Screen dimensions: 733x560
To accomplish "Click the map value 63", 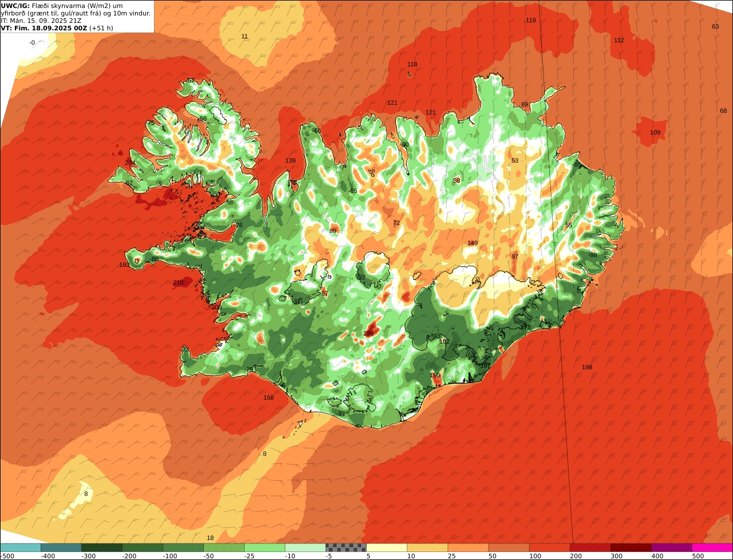I will 715,26.
